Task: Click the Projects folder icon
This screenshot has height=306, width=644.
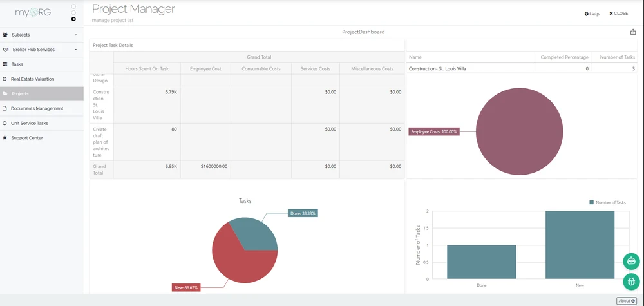Action: click(5, 93)
